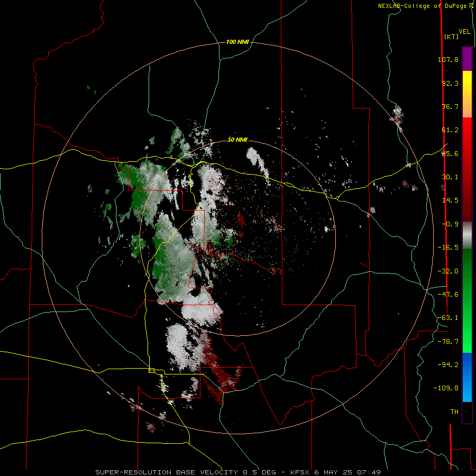
Task: Click the 100 NMI range ring label
Action: [x=237, y=42]
